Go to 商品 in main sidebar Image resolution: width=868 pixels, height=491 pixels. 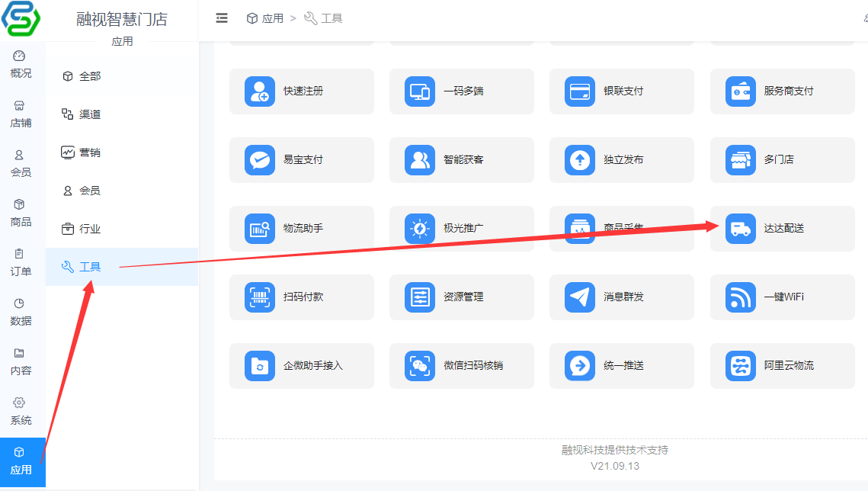coord(21,213)
